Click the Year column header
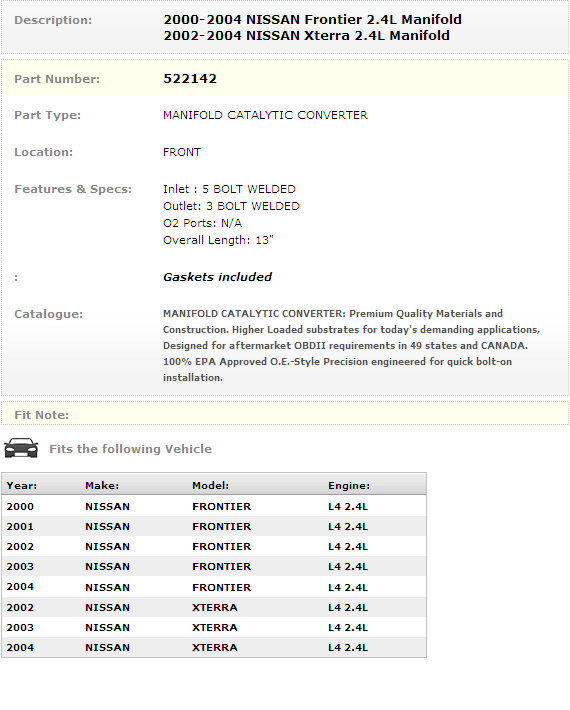The width and height of the screenshot is (570, 710). (x=22, y=485)
